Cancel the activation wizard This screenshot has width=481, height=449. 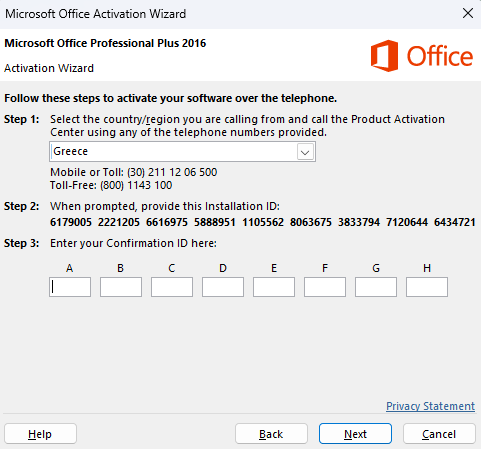point(439,434)
